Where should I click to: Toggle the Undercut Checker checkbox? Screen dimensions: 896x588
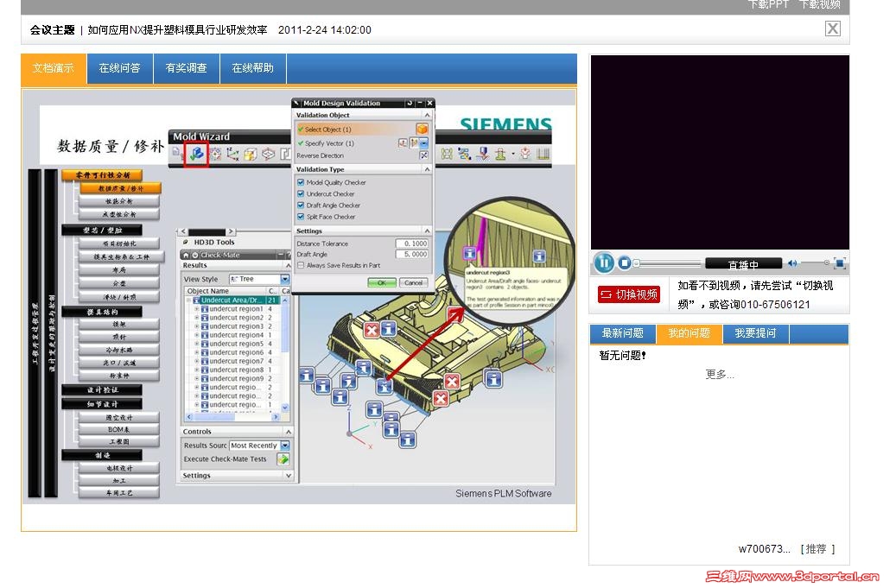pyautogui.click(x=301, y=193)
